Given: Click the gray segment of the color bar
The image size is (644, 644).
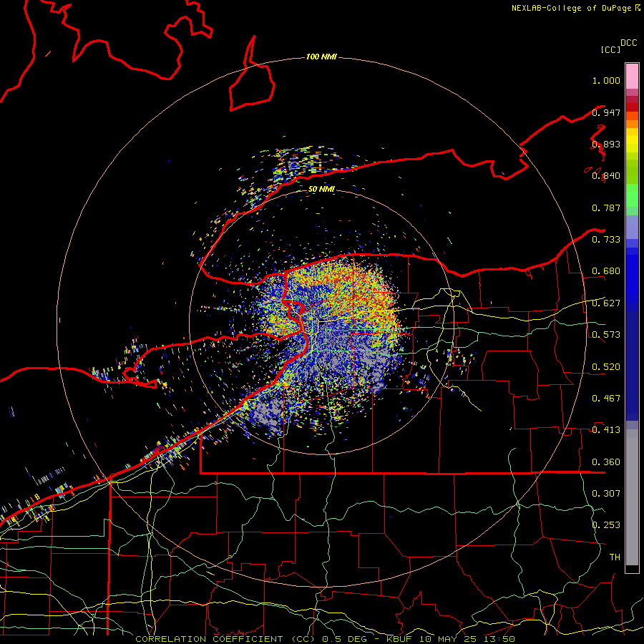Looking at the screenshot, I should click(632, 497).
